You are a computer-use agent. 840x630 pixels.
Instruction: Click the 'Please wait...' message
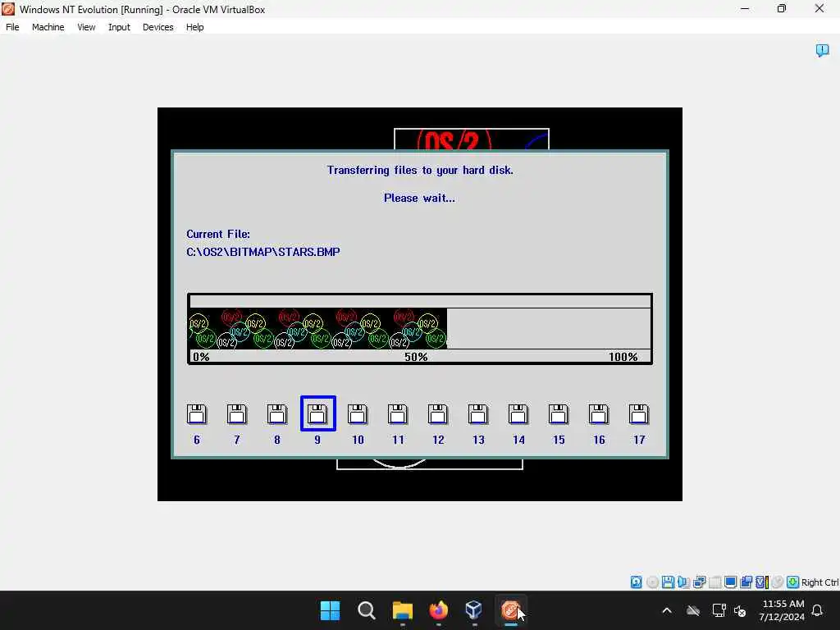pyautogui.click(x=419, y=199)
